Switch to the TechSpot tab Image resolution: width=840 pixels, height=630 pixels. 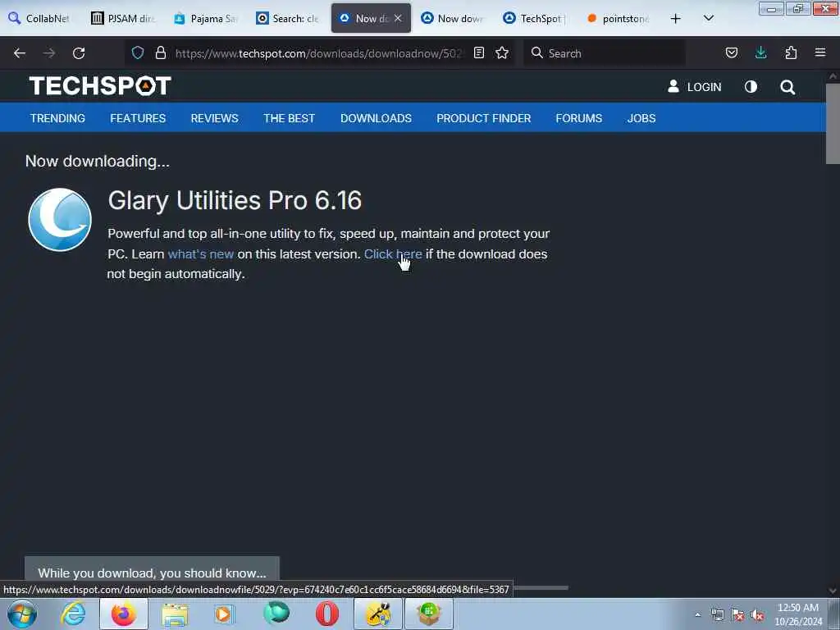pos(536,18)
